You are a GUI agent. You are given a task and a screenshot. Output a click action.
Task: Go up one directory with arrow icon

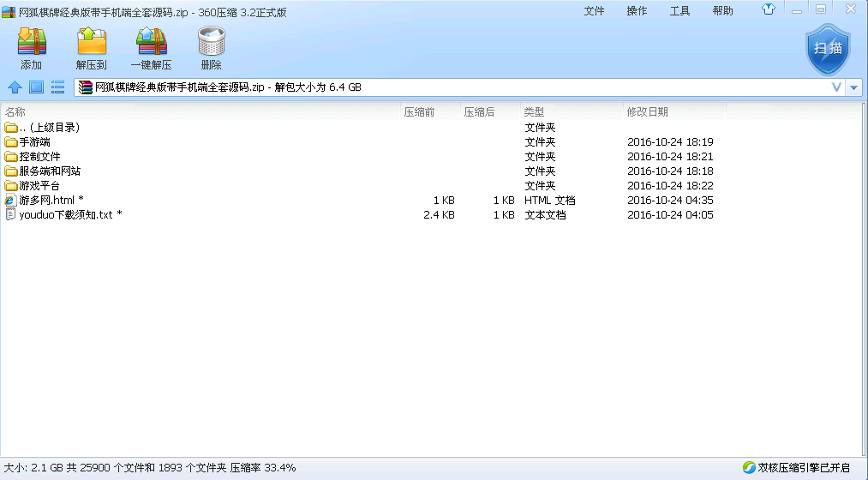coord(15,87)
